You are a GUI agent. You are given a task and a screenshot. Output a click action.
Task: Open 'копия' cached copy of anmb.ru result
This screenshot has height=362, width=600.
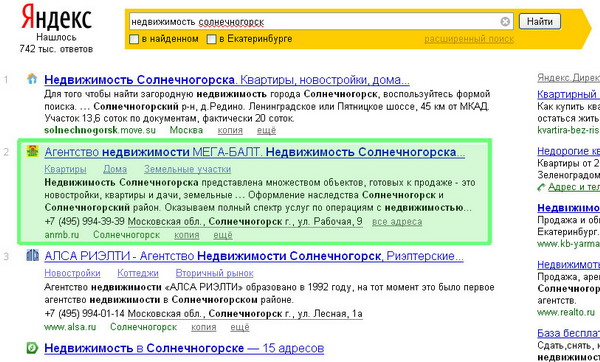point(187,235)
